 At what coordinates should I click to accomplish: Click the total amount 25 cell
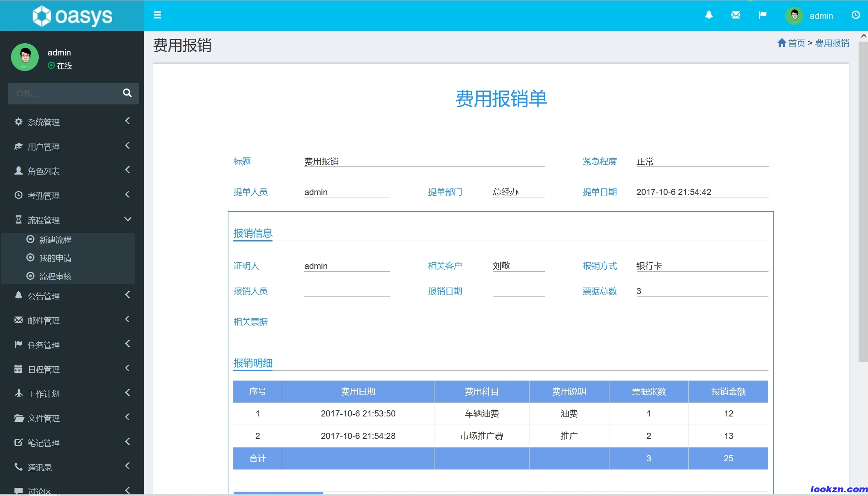coord(728,458)
